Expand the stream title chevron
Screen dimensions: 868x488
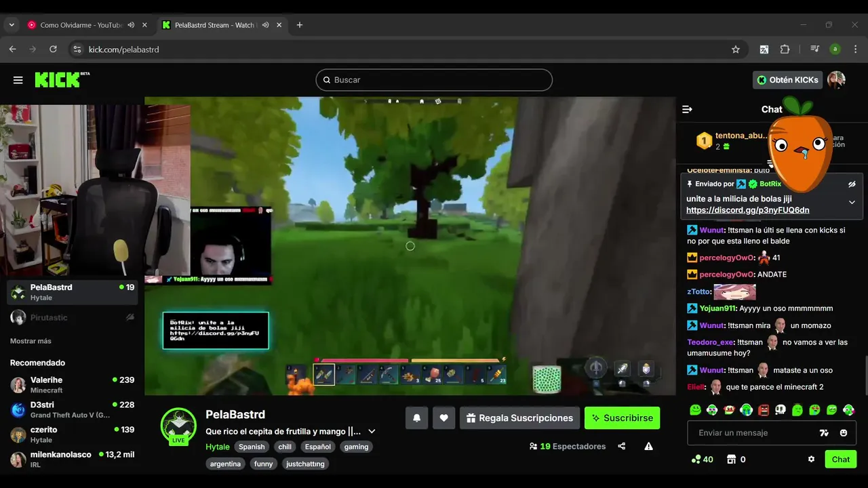(372, 431)
